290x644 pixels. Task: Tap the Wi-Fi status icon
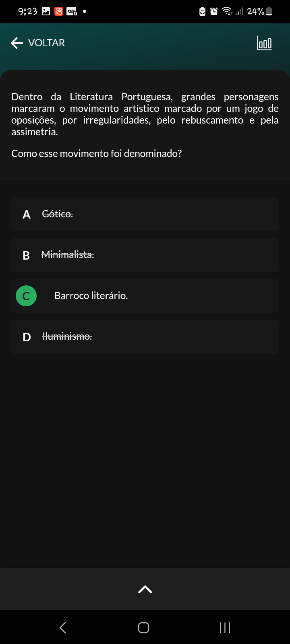point(227,12)
